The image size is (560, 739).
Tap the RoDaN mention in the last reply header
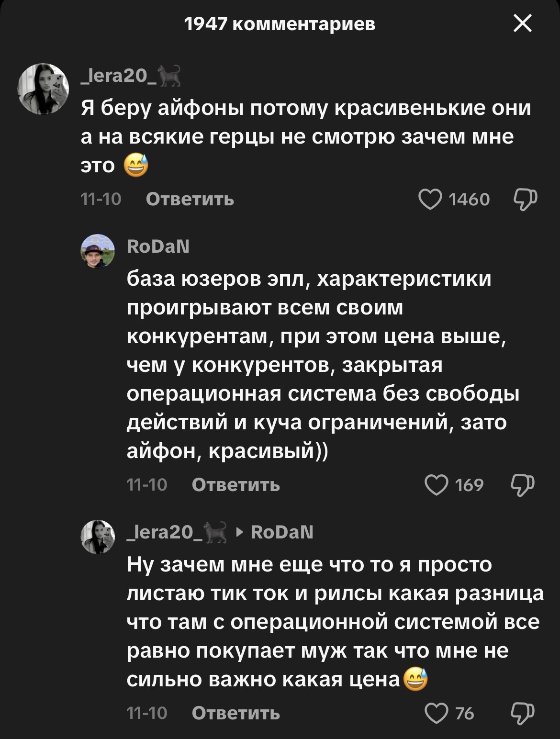coord(282,532)
